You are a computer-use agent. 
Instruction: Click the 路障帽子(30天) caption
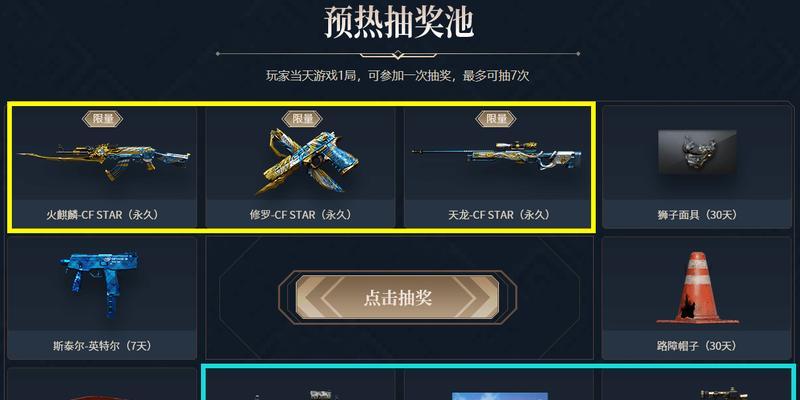click(x=697, y=346)
